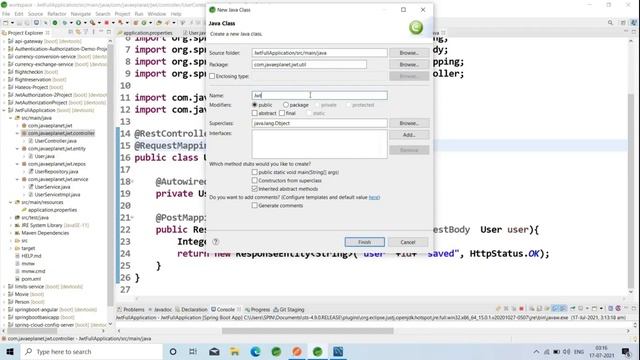The height and width of the screenshot is (360, 640).
Task: Check public static void main stub checkbox
Action: [x=255, y=172]
